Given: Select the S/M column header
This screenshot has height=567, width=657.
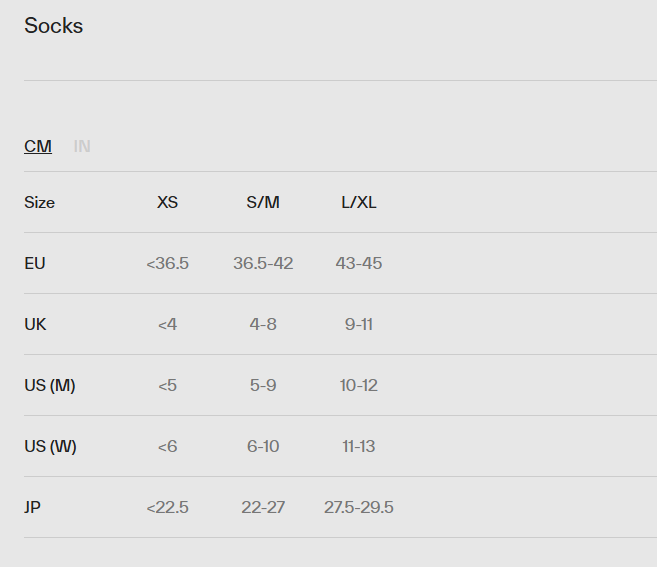Looking at the screenshot, I should [x=263, y=202].
